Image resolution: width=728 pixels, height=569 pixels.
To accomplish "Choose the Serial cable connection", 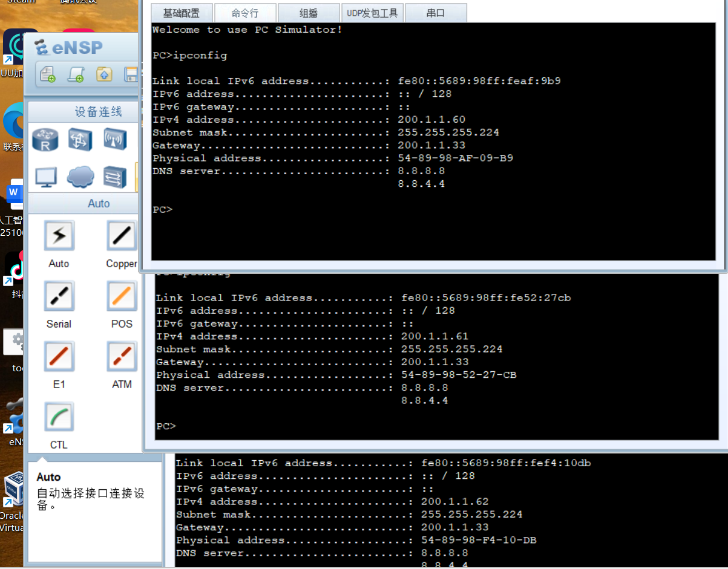I will [x=59, y=296].
